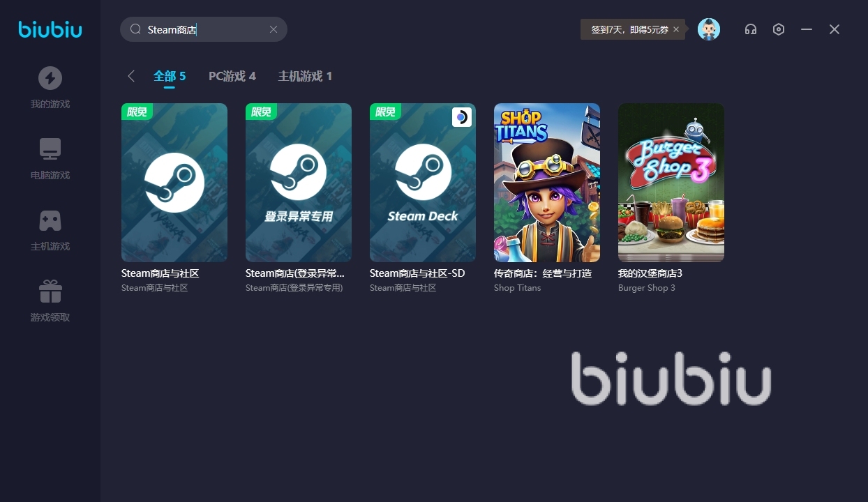Clear the search box text
This screenshot has width=868, height=502.
[x=274, y=29]
